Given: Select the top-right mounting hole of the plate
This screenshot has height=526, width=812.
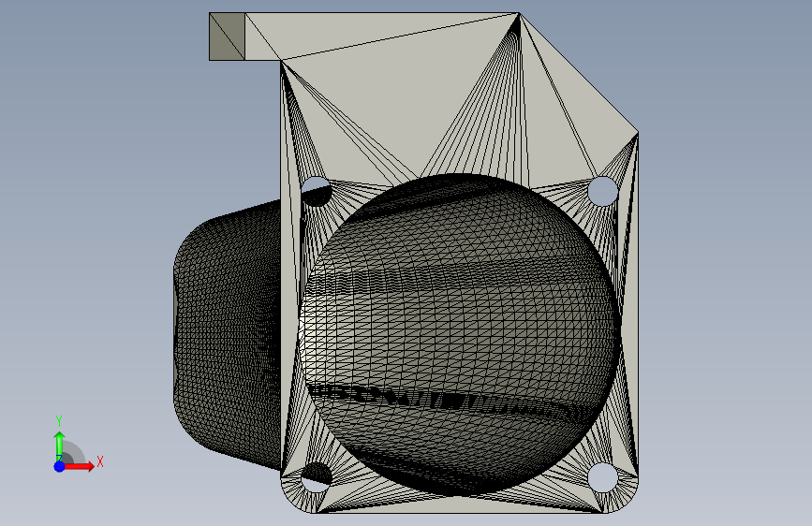Looking at the screenshot, I should tap(603, 191).
